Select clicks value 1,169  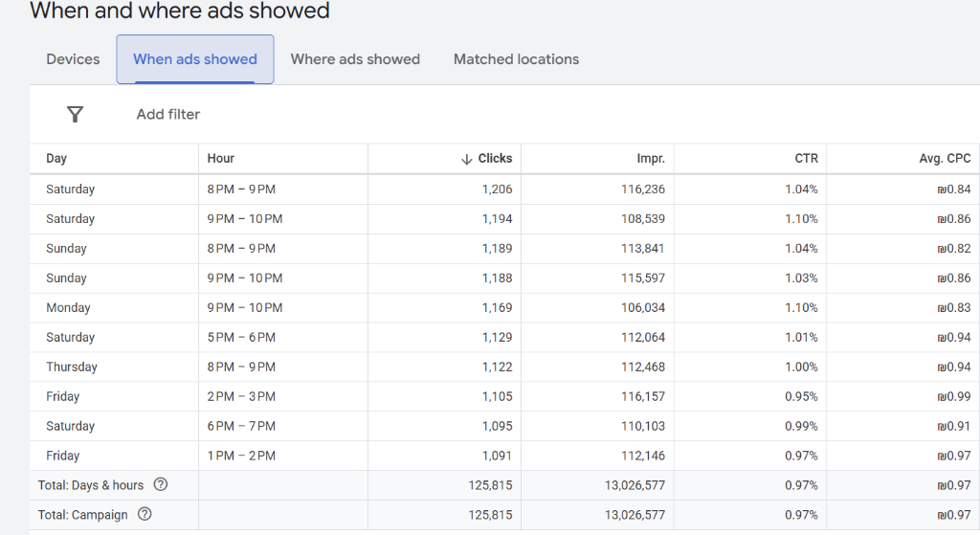pos(497,307)
